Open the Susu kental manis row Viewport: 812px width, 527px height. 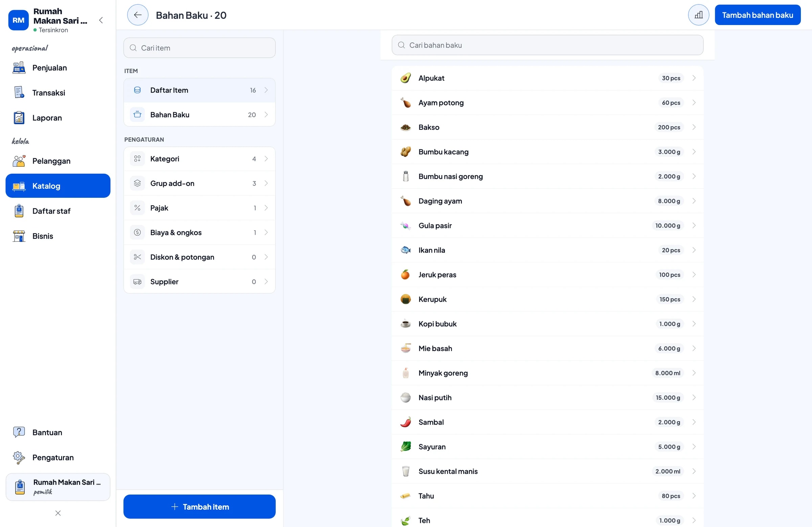tap(547, 471)
